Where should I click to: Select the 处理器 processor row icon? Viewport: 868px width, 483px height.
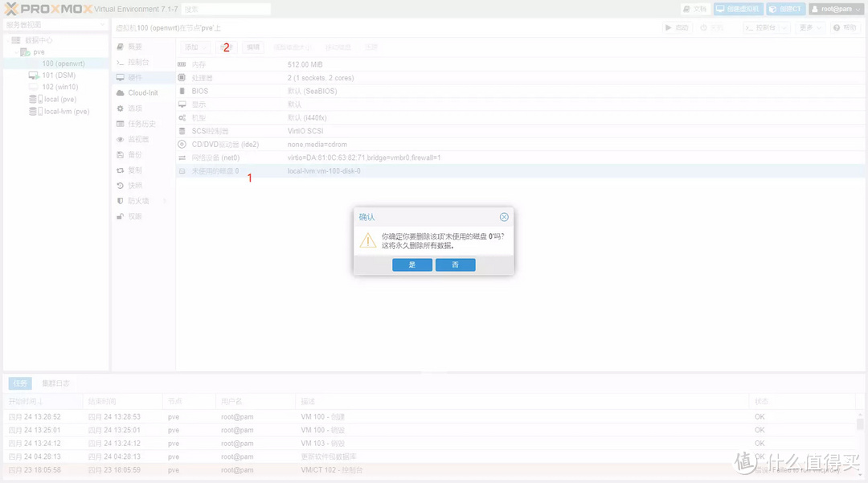pos(182,78)
